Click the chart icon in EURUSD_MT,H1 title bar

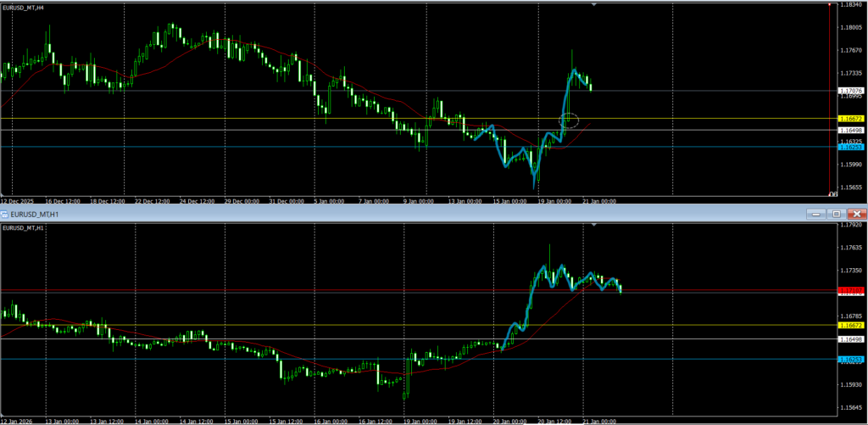coord(5,214)
